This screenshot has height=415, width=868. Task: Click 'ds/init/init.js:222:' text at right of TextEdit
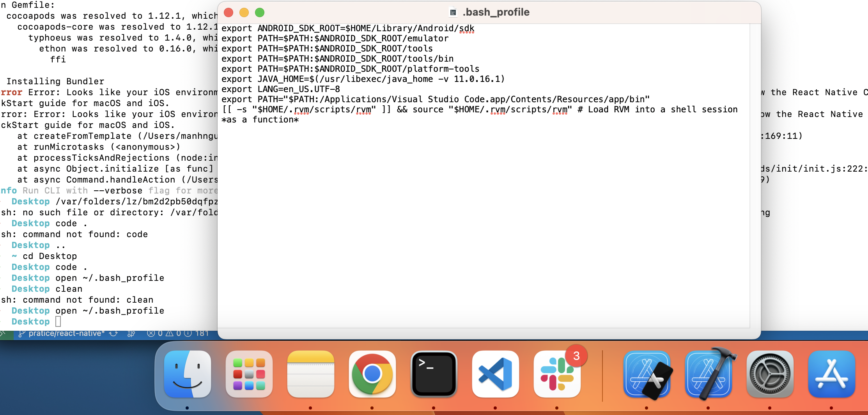point(814,169)
